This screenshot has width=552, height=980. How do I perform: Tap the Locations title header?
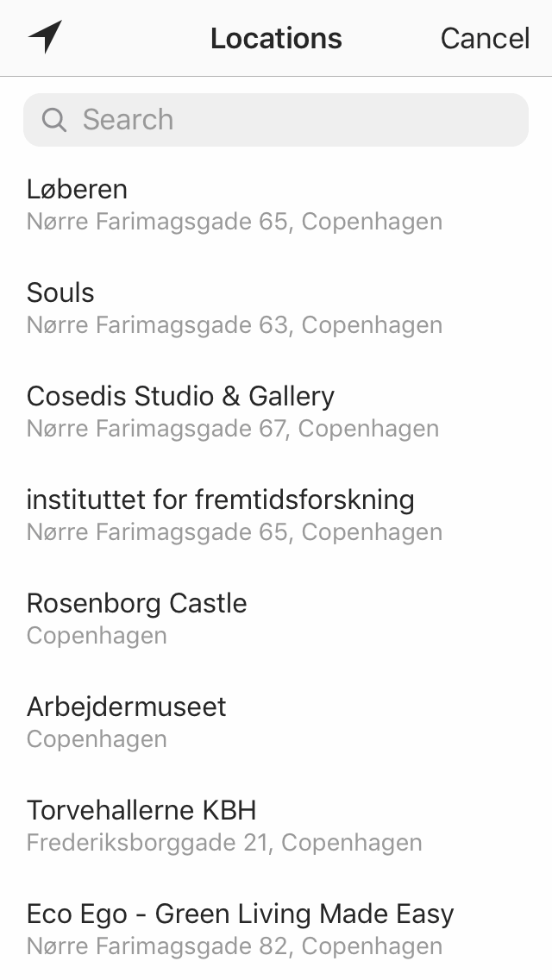(x=276, y=38)
